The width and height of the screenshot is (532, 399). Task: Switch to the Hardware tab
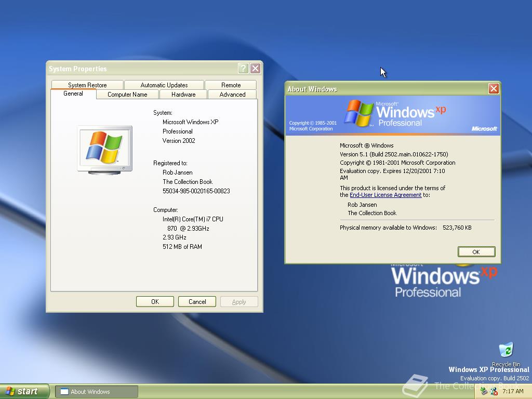183,95
